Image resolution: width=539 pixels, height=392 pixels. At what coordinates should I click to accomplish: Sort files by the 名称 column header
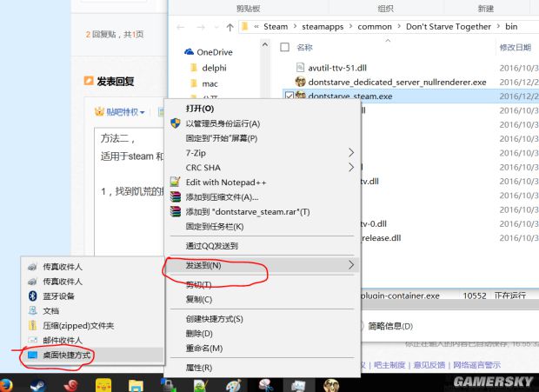click(304, 48)
